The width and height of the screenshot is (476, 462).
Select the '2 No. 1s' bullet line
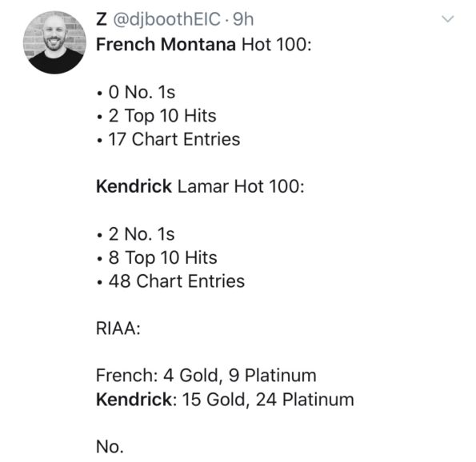(x=136, y=234)
